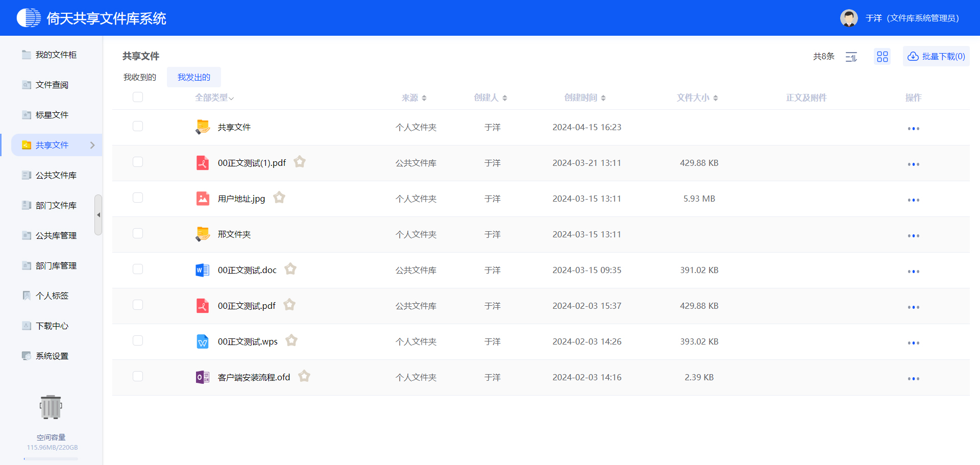Check the box for 00正文测试(1).pdf
The width and height of the screenshot is (980, 465).
[x=138, y=162]
